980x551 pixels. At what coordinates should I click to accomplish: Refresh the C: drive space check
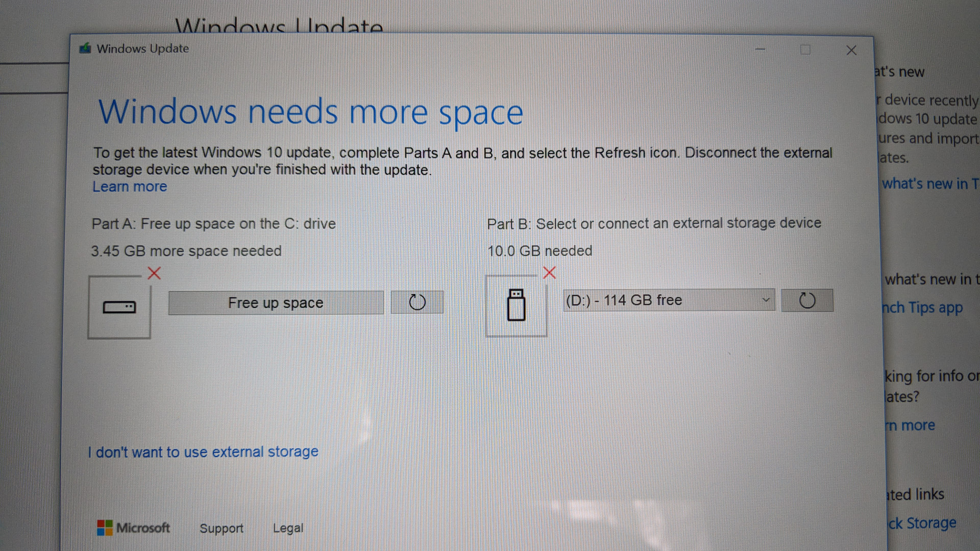pyautogui.click(x=417, y=302)
